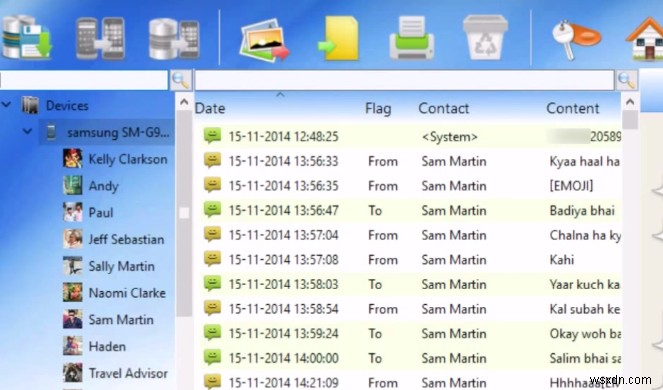This screenshot has width=663, height=390.
Task: Sort by Contact column header
Action: [444, 109]
